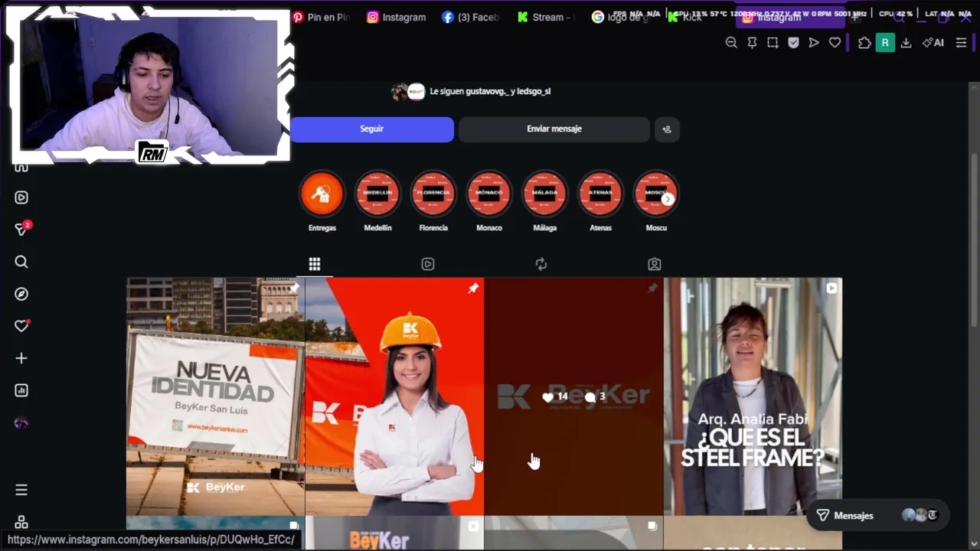This screenshot has height=551, width=980.
Task: Click the Enviar mensaje button
Action: [x=554, y=129]
